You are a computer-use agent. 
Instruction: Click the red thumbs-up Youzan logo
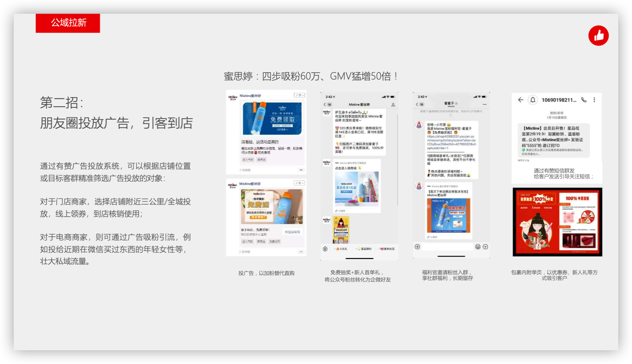598,36
